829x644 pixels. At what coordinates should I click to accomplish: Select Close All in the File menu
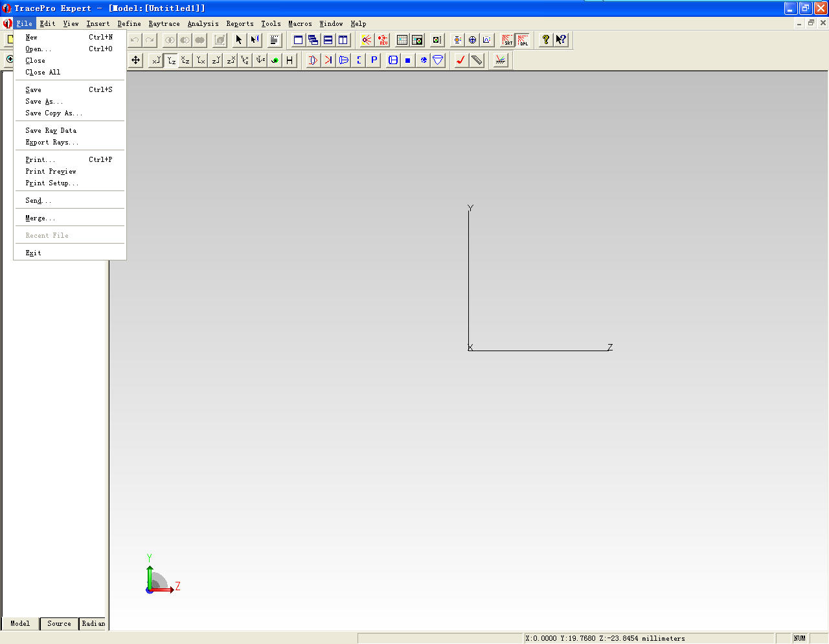tap(70, 73)
